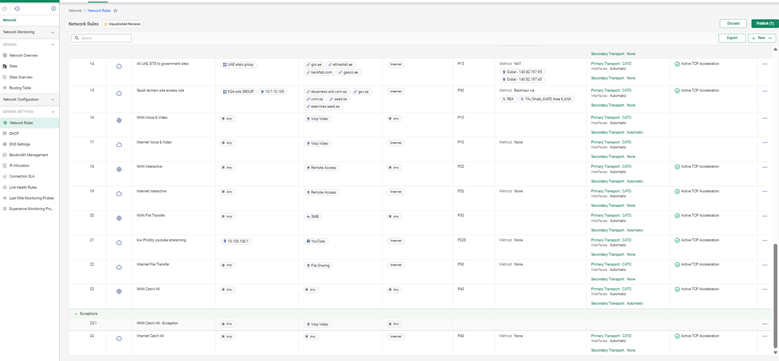Open three-dot menu for rule 19
The image size is (779, 361).
click(765, 191)
